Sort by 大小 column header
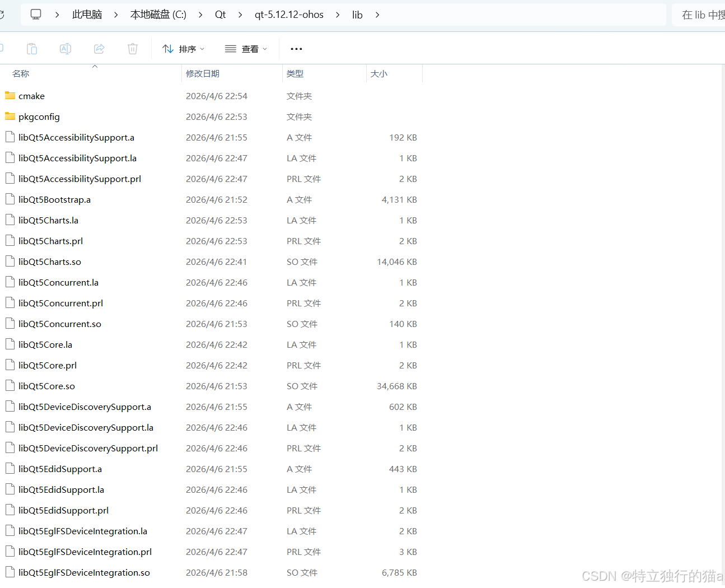This screenshot has height=588, width=725. coord(379,73)
